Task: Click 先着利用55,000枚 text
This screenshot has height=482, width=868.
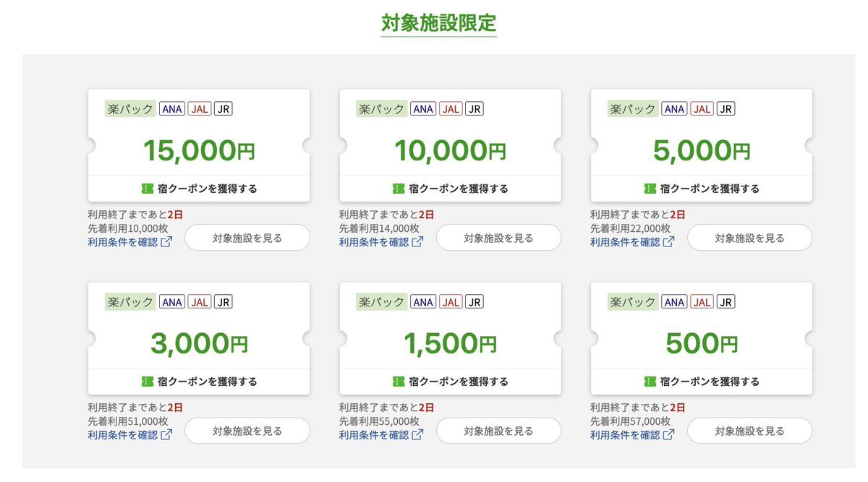Action: (379, 421)
